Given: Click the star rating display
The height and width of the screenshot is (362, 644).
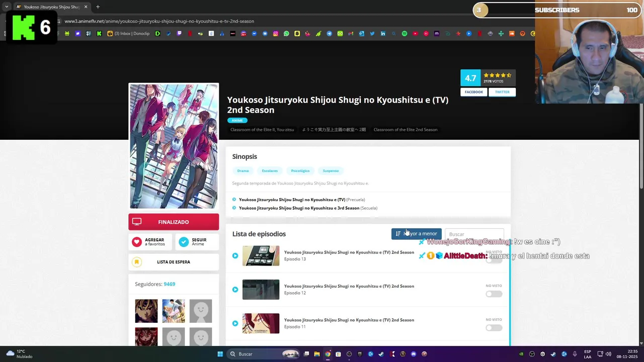Looking at the screenshot, I should coord(497,75).
